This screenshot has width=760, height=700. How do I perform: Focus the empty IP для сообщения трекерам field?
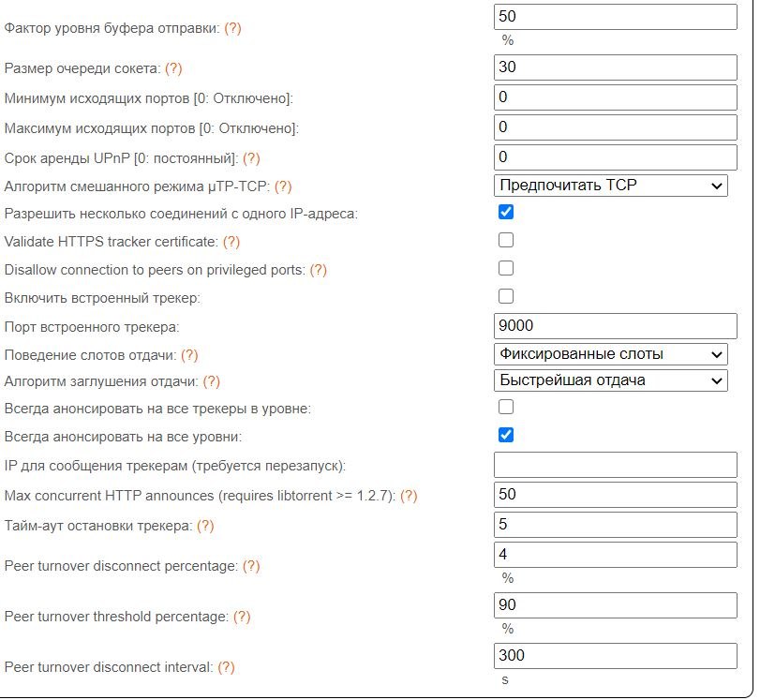[x=616, y=465]
